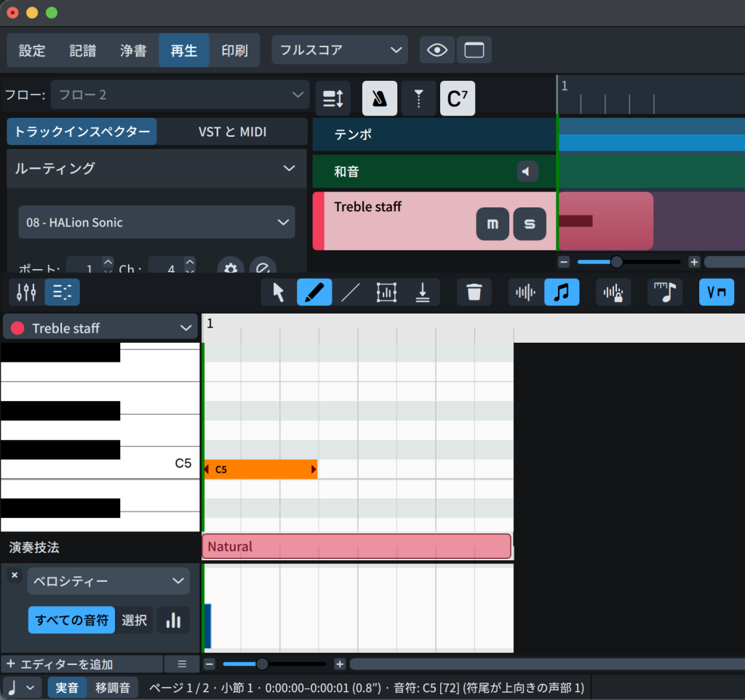This screenshot has height=700, width=745.
Task: Toggle the eye visibility button in toolbar
Action: (437, 50)
